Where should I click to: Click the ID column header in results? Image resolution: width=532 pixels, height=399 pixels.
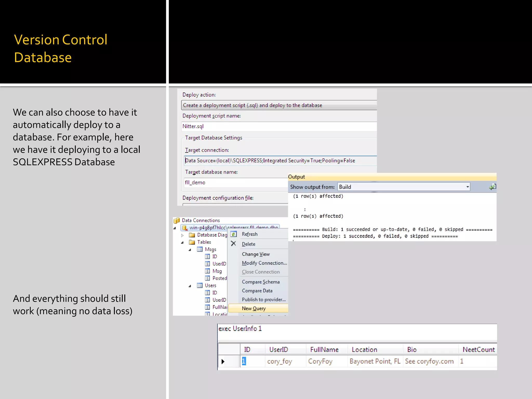click(252, 350)
